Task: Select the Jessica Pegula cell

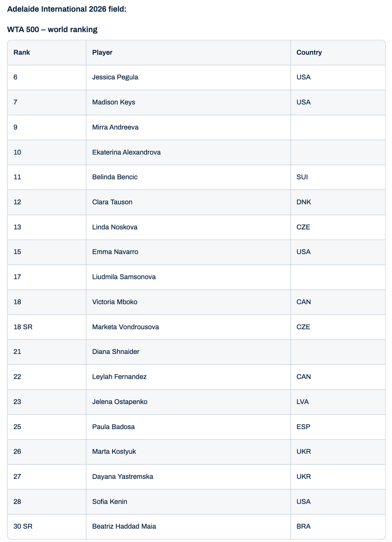Action: (x=115, y=77)
